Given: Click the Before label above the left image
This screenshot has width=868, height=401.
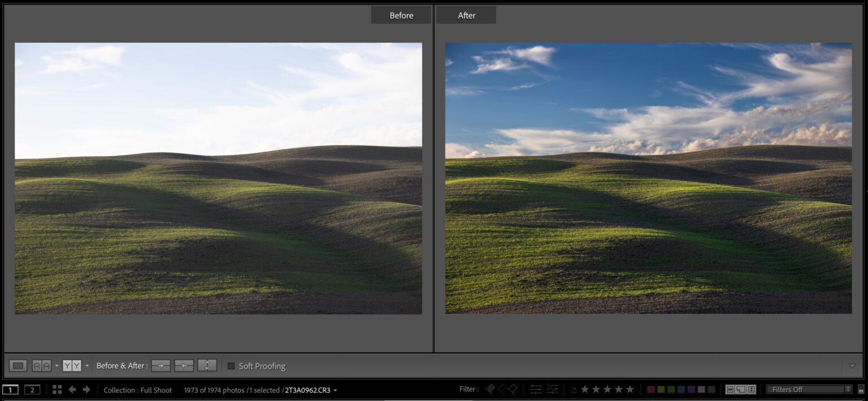Looking at the screenshot, I should [401, 15].
